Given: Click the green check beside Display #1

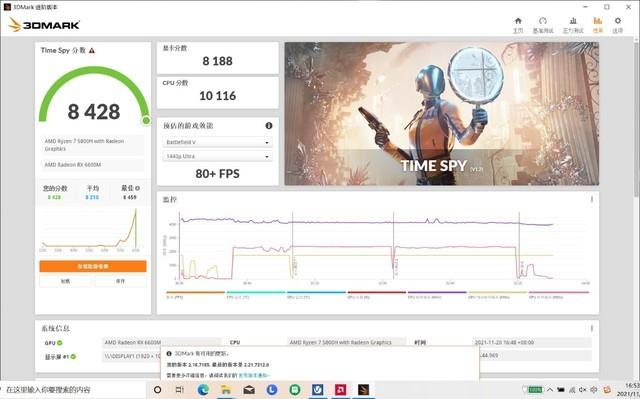Looking at the screenshot, I should (73, 357).
